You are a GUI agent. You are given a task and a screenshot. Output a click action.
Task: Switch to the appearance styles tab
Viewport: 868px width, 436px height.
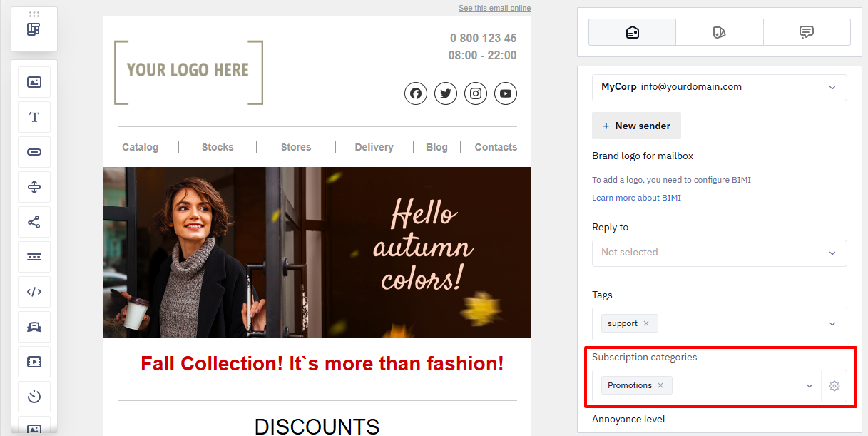click(x=720, y=32)
